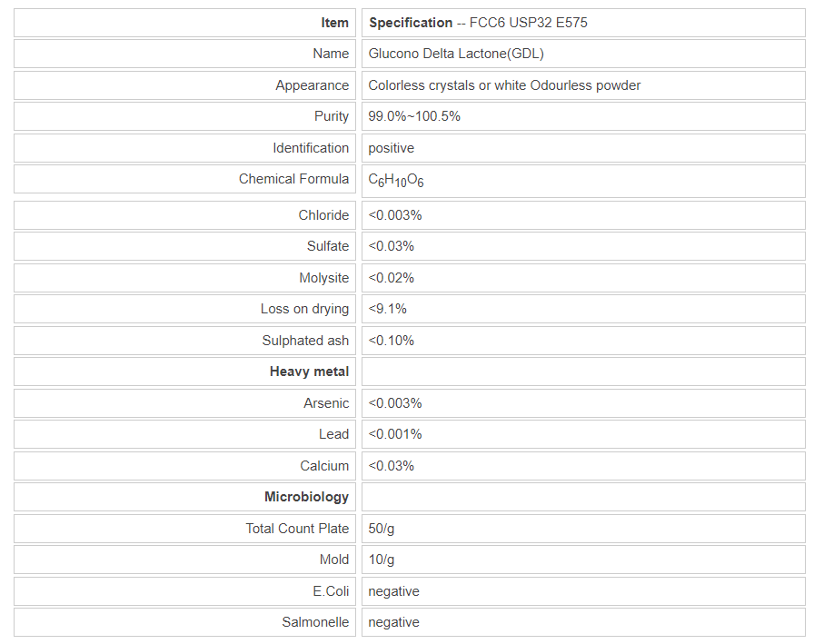Click the Heavy metal section heading
This screenshot has width=814, height=644.
[309, 372]
